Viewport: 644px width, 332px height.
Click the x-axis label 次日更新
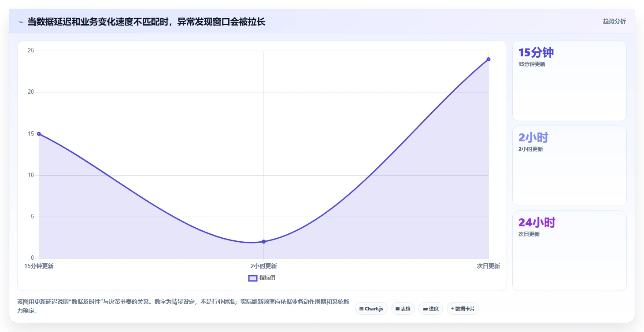pos(489,266)
